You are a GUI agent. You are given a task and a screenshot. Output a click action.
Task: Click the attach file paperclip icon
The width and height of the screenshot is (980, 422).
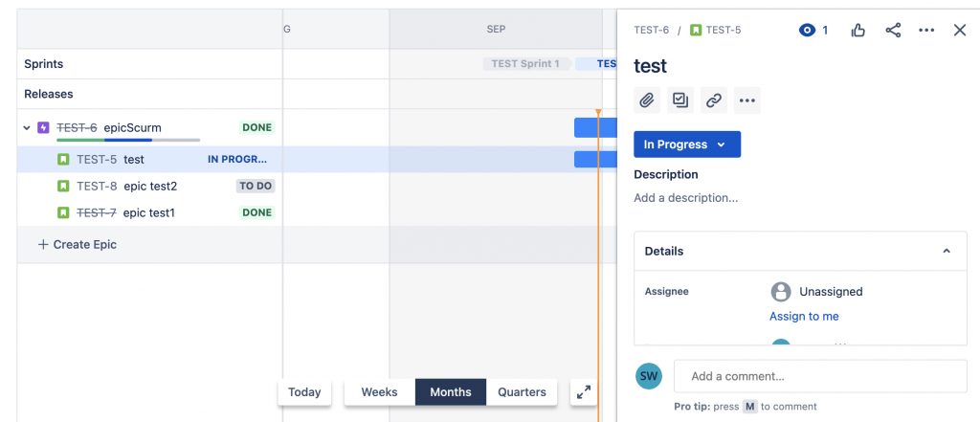coord(647,100)
